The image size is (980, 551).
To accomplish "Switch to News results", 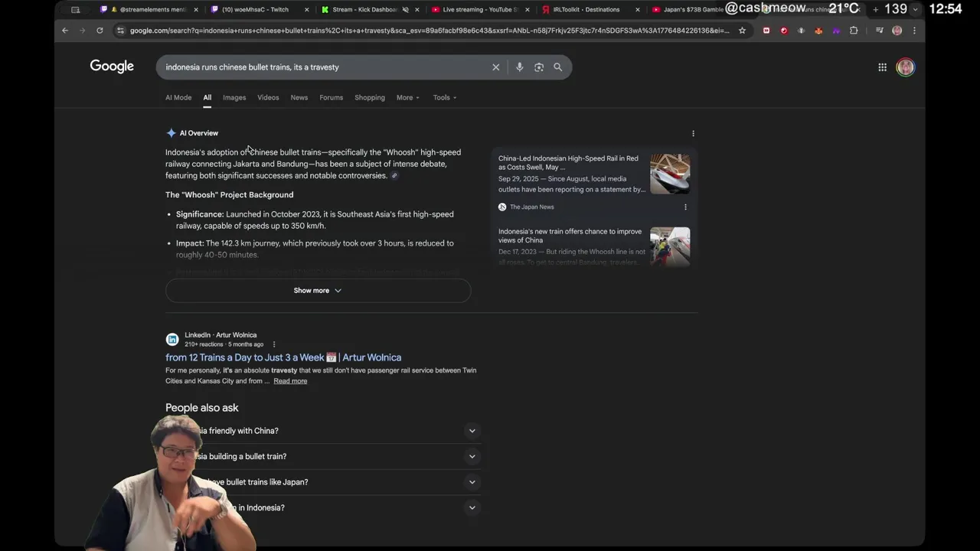I will 299,98.
